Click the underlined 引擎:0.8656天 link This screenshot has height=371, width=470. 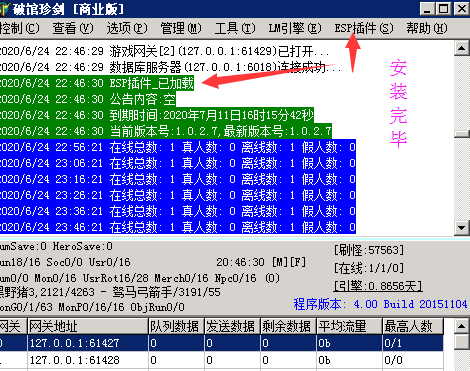(x=378, y=286)
